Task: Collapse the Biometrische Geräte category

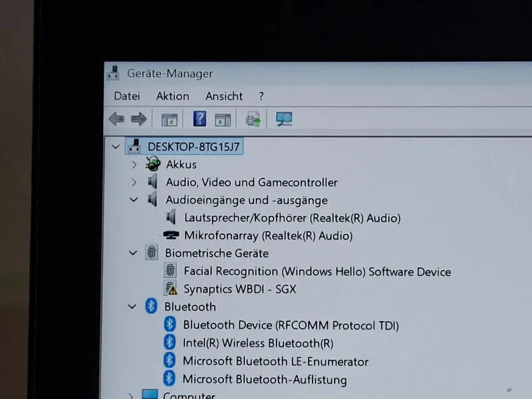Action: pos(133,253)
